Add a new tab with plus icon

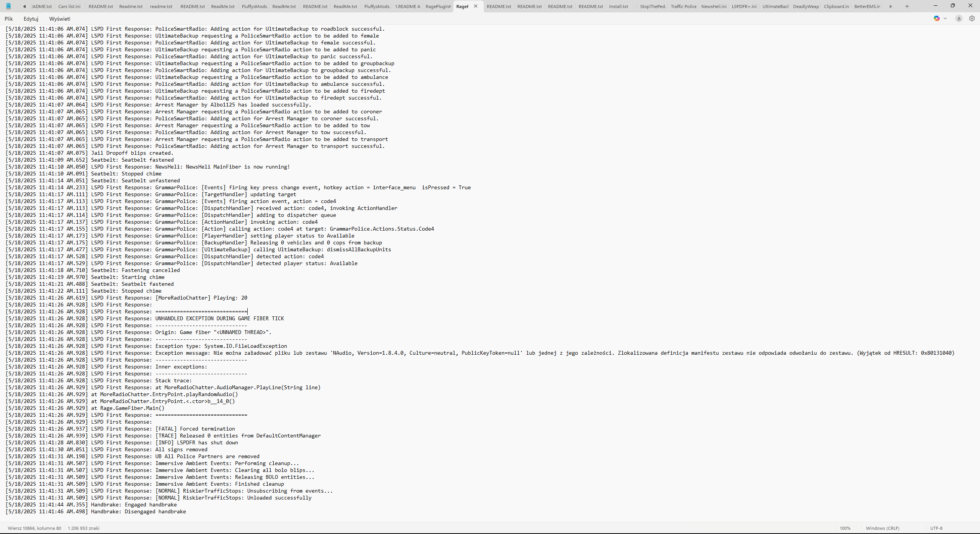(907, 6)
